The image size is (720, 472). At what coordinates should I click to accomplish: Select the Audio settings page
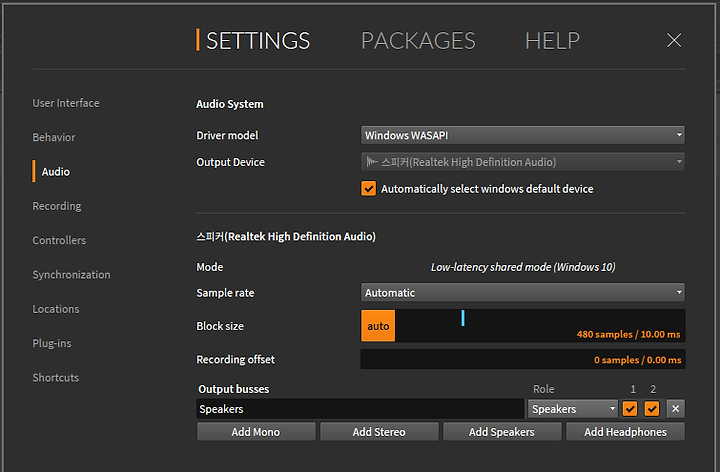point(56,172)
